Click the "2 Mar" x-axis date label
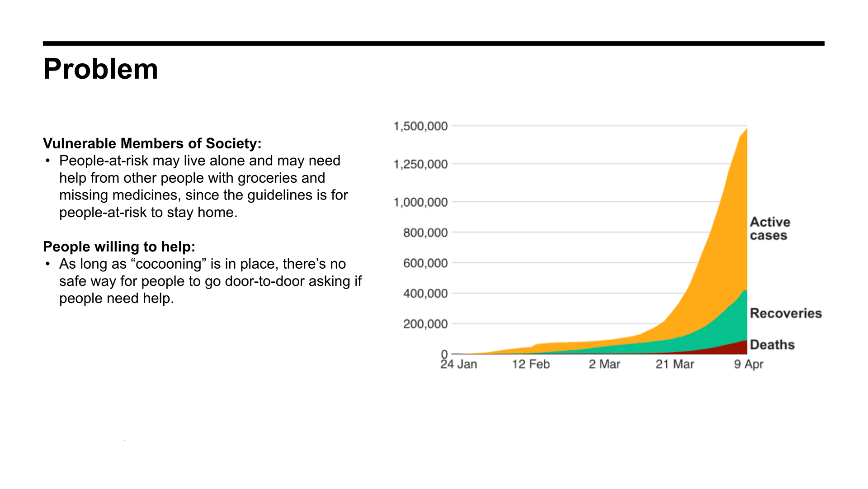 click(x=604, y=364)
